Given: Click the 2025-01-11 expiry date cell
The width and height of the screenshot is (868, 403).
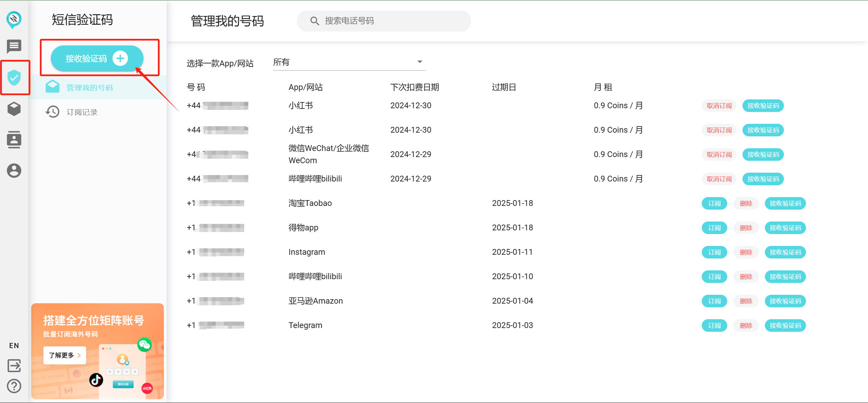Looking at the screenshot, I should [x=513, y=252].
